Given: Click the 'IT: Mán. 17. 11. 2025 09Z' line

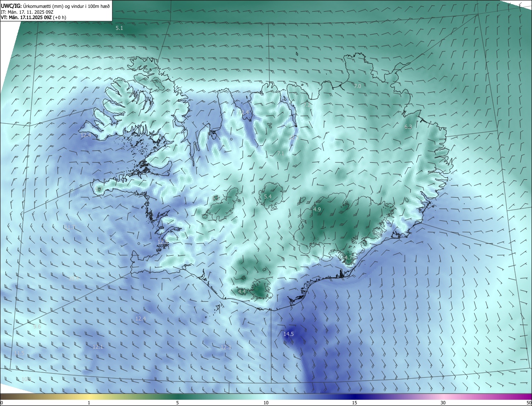Looking at the screenshot, I should 27,12.
